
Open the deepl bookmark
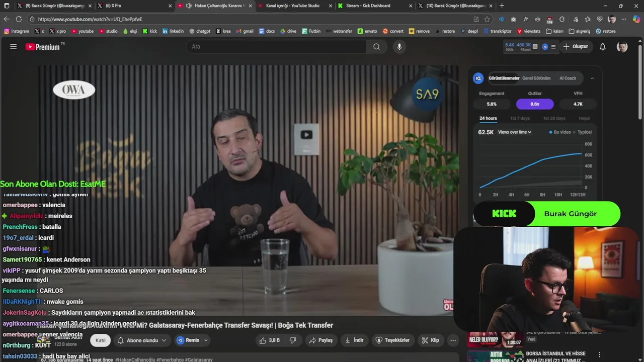coord(469,31)
